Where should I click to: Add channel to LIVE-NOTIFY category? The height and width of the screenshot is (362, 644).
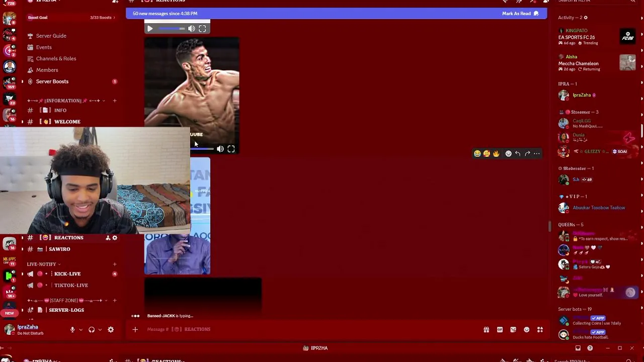[115, 264]
